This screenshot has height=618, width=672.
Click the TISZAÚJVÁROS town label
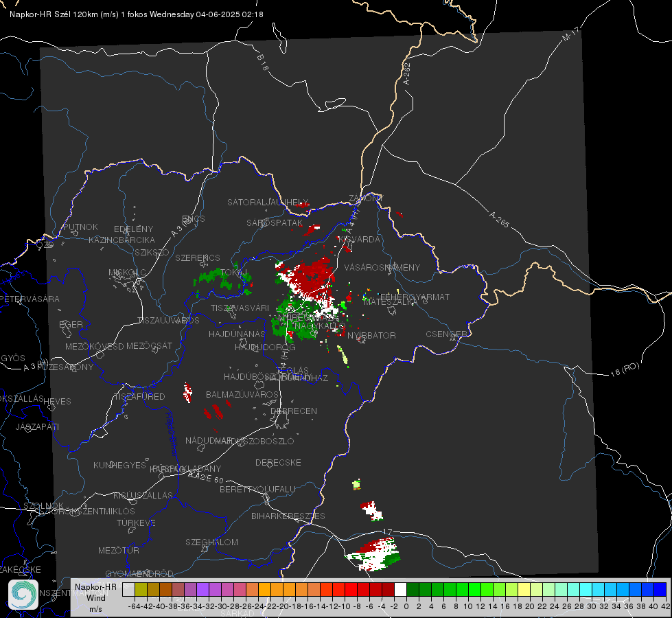[168, 321]
